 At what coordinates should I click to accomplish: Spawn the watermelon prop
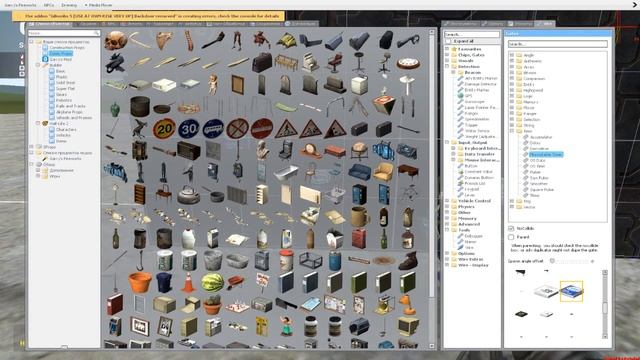213,282
